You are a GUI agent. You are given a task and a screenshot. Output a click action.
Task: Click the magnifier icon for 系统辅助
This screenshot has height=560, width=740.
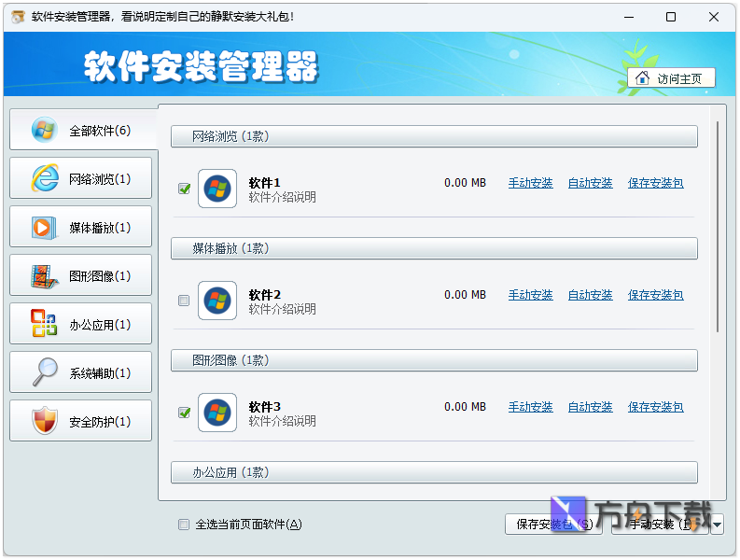point(45,372)
